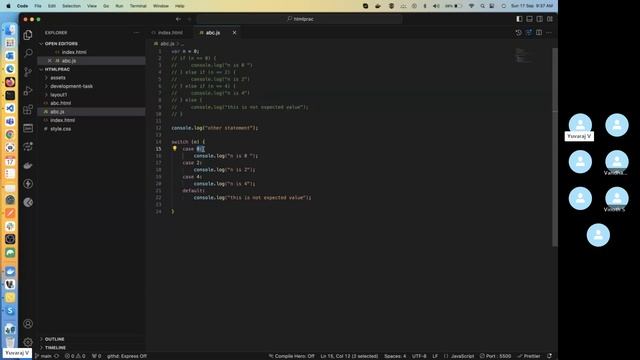Click githd: Express Off in status bar

pos(127,356)
